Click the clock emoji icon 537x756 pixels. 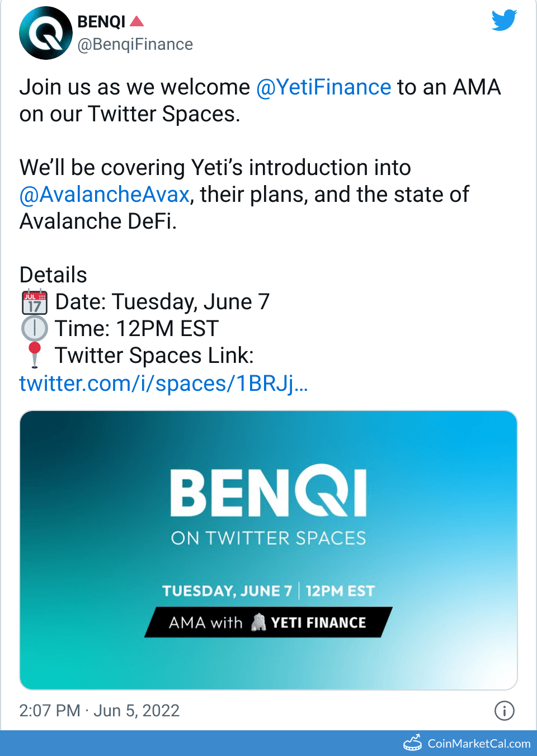point(35,329)
